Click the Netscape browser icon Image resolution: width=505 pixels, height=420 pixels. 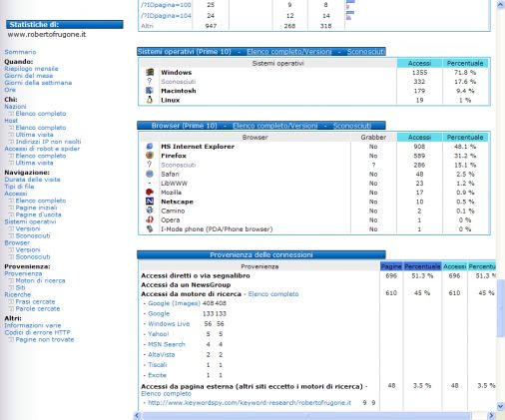click(x=150, y=202)
